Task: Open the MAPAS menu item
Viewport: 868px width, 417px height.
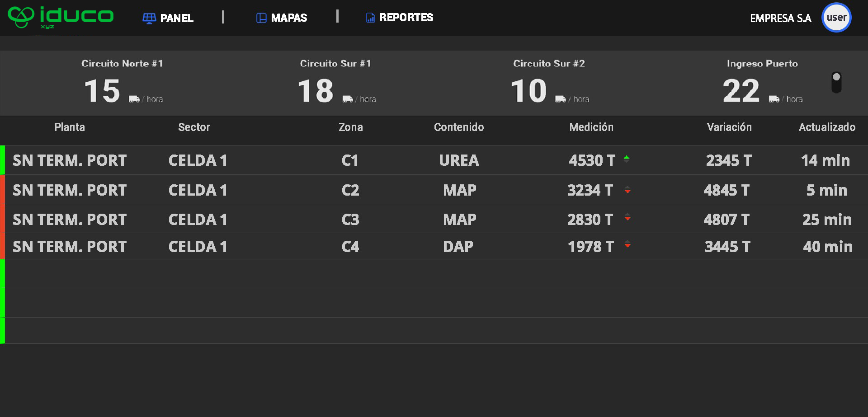Action: [288, 18]
